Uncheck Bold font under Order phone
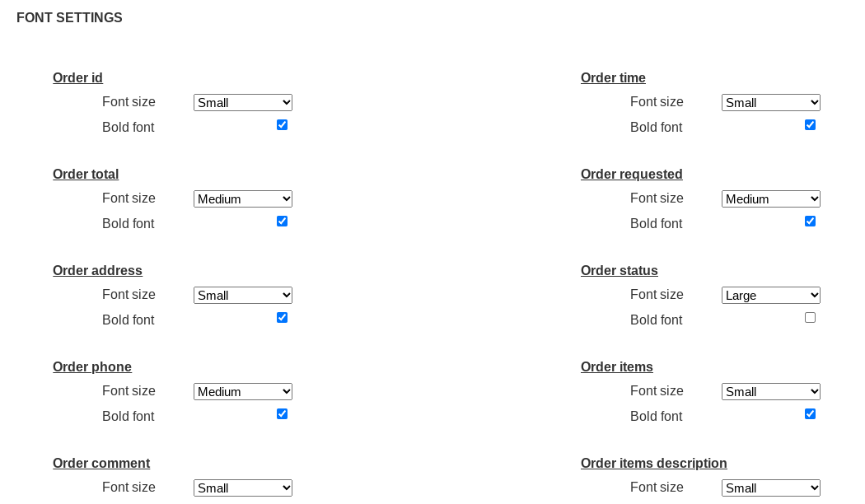This screenshot has width=865, height=504. click(282, 414)
